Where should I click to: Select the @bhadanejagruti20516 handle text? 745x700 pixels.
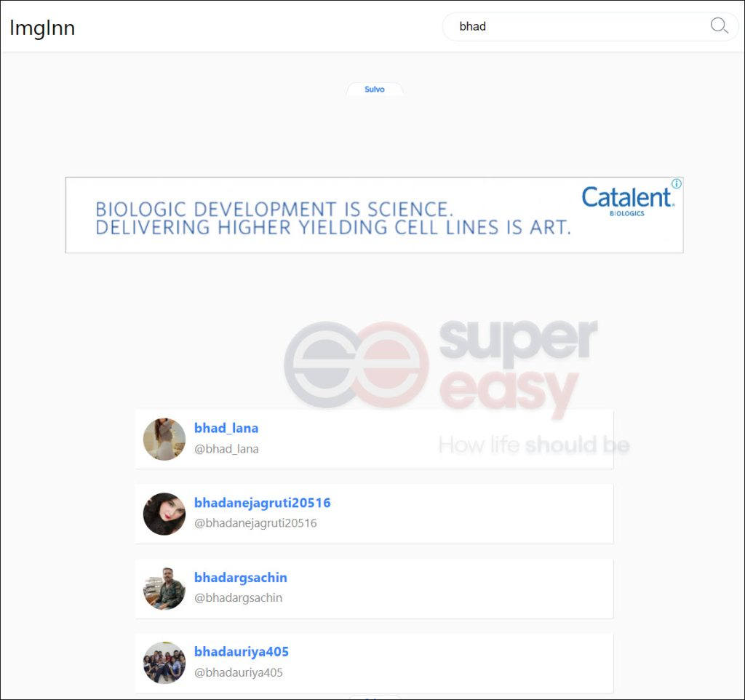(255, 523)
